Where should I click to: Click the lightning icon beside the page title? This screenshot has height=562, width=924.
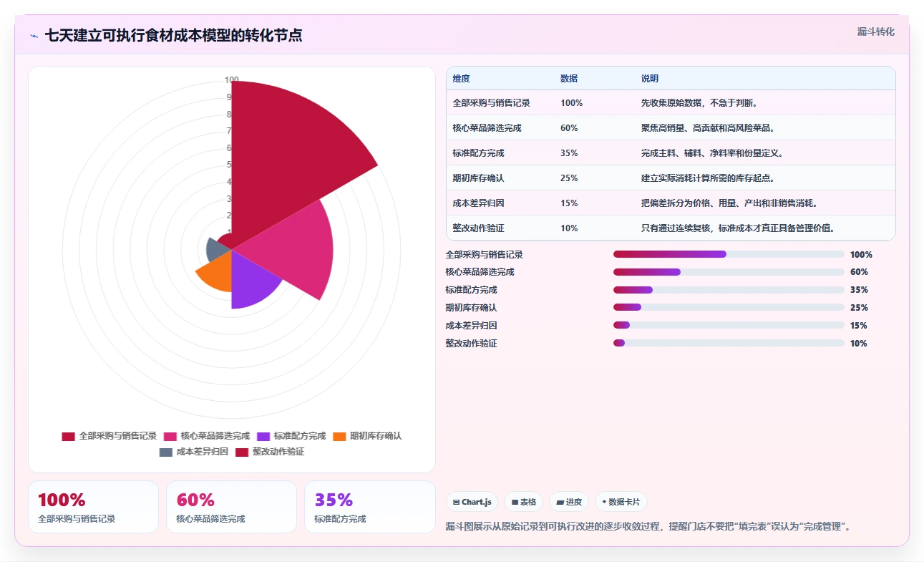coord(34,35)
